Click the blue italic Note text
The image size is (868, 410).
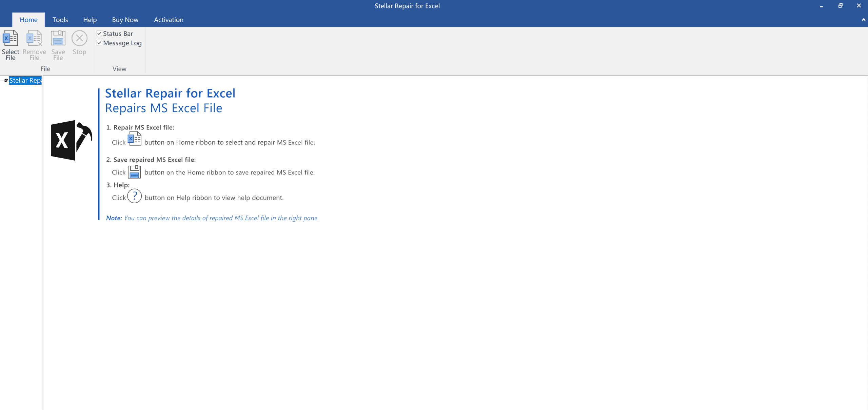pos(212,218)
